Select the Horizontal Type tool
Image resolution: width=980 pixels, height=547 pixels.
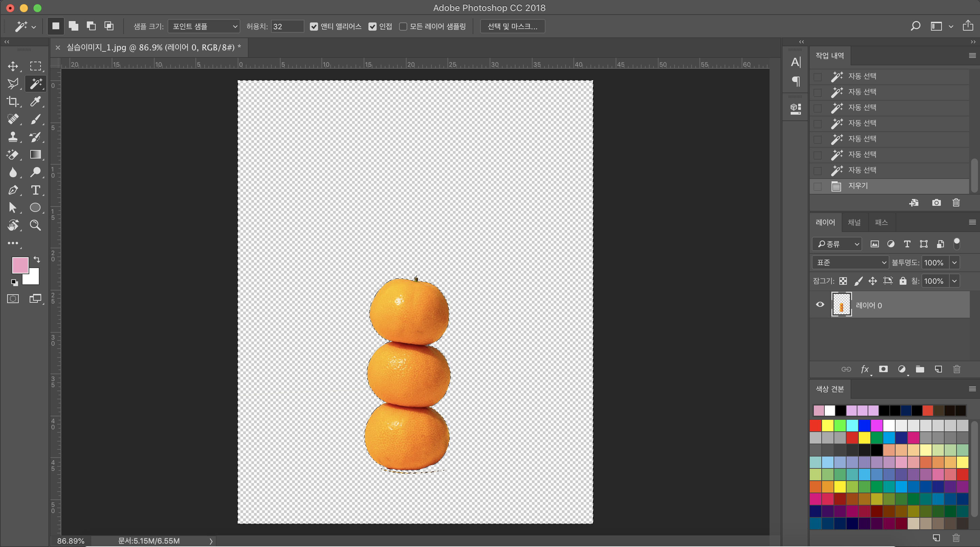coord(35,190)
